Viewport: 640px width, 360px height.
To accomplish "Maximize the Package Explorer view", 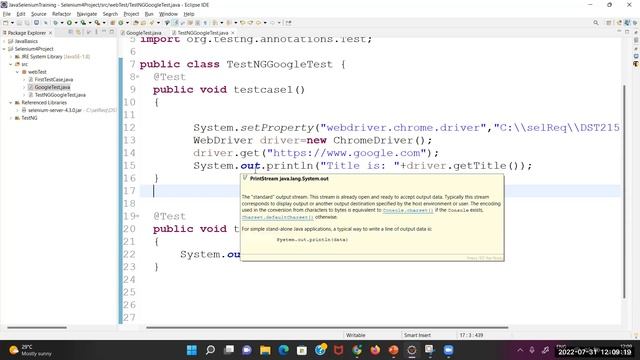I will click(111, 32).
